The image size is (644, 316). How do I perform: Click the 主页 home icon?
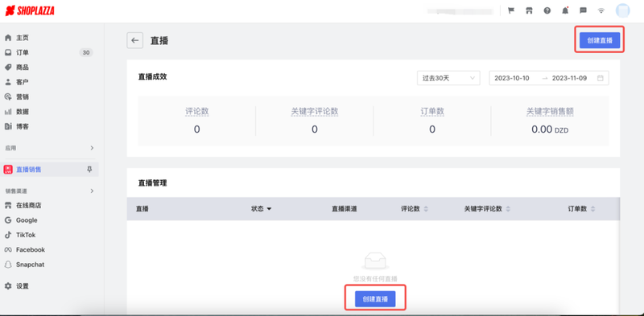[x=8, y=38]
